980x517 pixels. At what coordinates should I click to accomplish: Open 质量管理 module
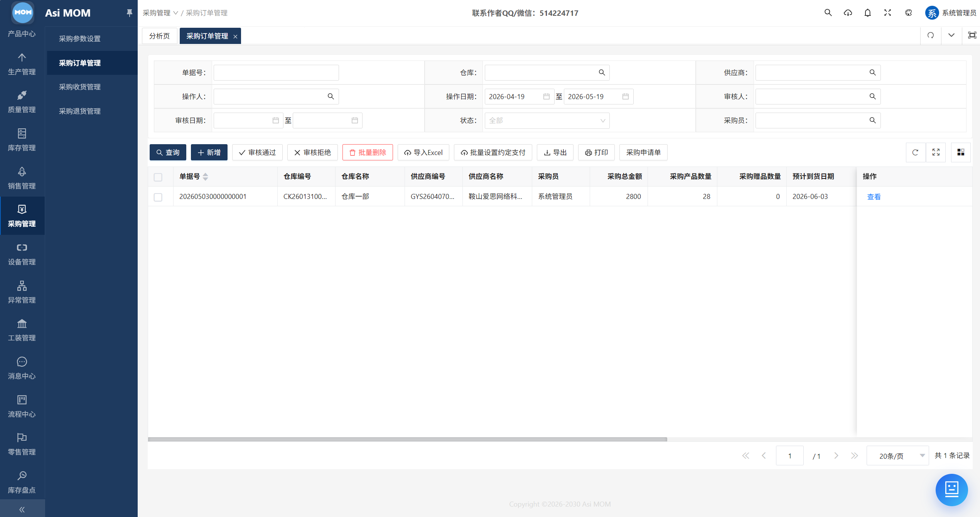[22, 102]
